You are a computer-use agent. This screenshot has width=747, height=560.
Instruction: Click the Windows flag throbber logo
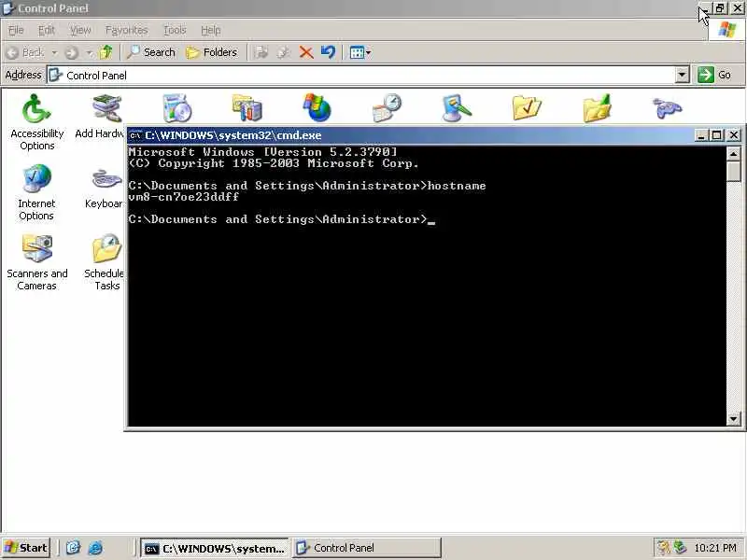coord(726,30)
